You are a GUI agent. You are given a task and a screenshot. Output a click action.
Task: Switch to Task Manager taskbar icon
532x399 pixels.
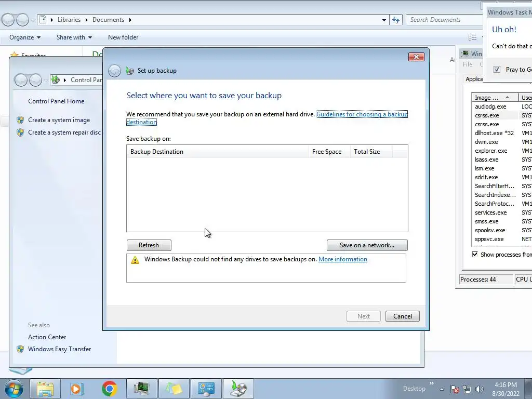tap(141, 389)
